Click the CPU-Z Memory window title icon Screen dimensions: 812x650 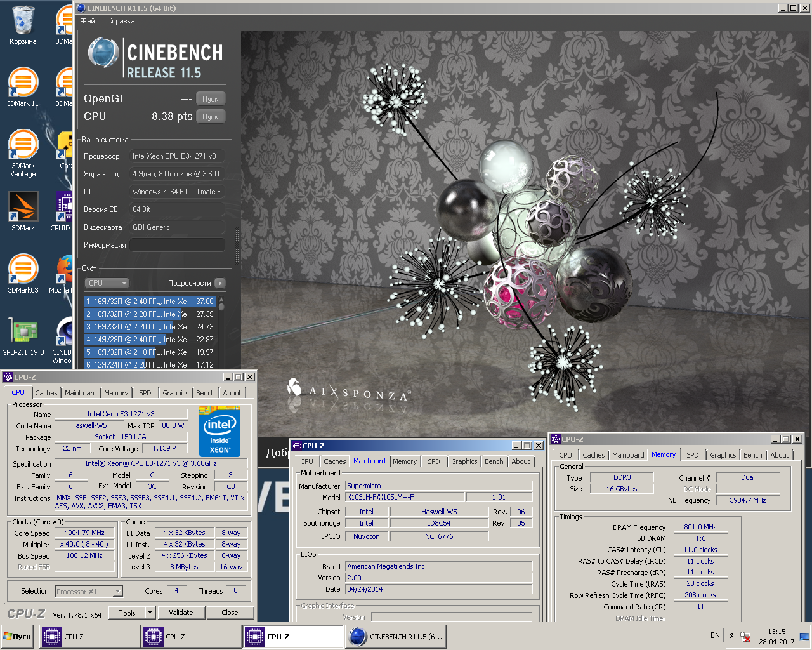[x=556, y=439]
